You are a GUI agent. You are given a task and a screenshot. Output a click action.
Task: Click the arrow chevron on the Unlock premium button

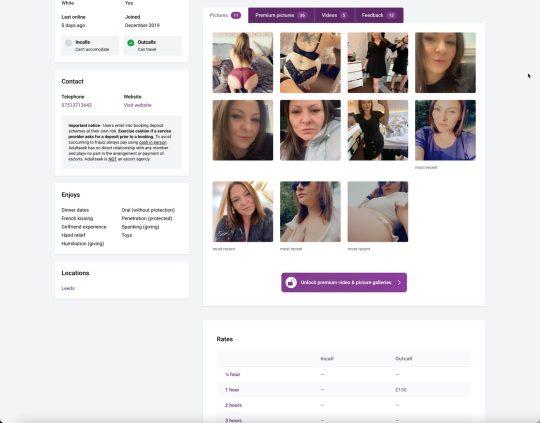399,282
